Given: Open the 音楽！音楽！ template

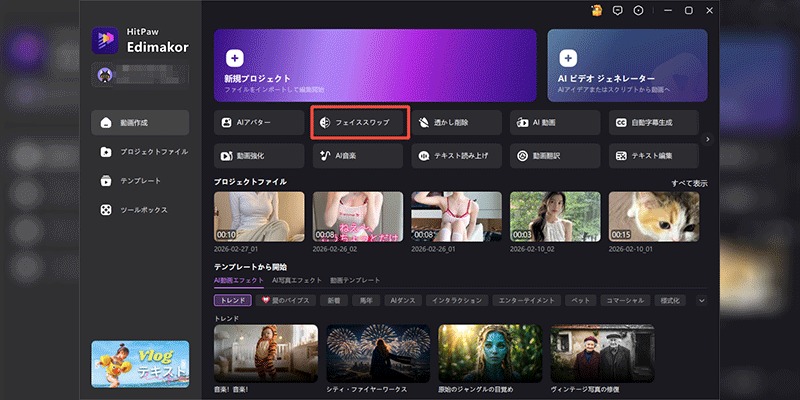Looking at the screenshot, I should pos(266,353).
